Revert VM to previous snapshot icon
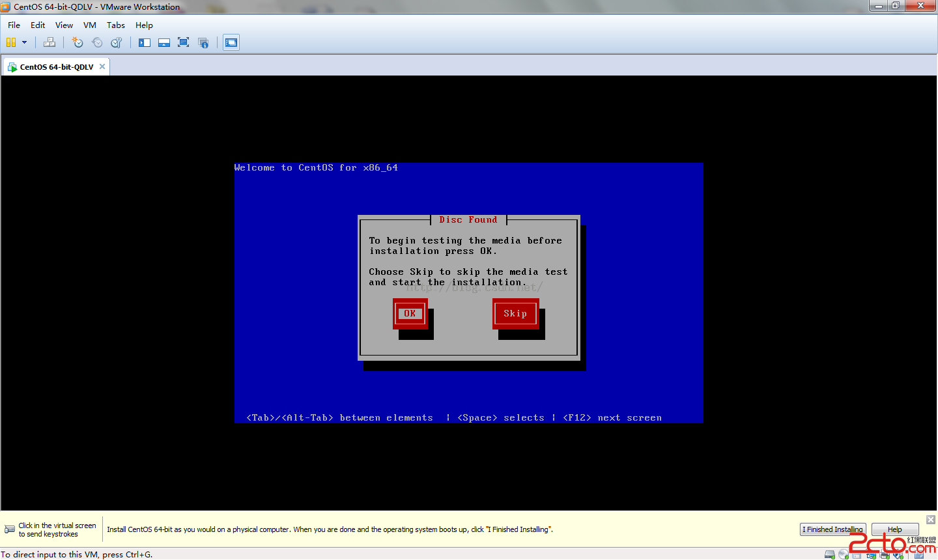 point(97,42)
